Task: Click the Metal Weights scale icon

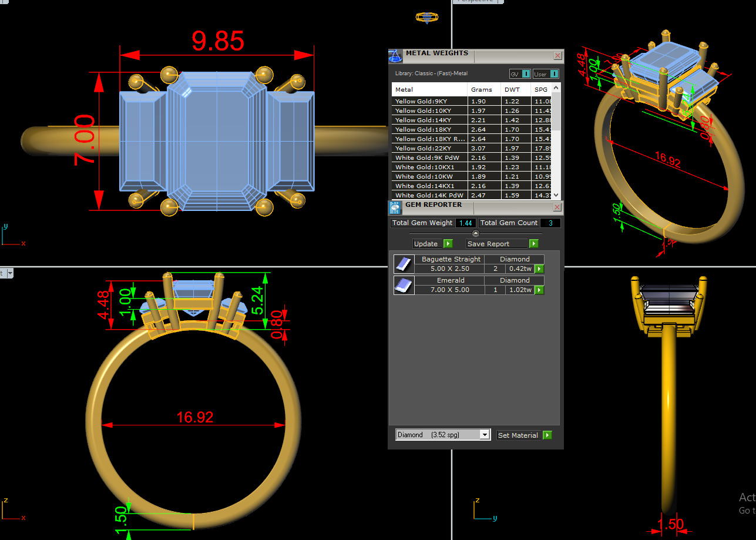Action: pyautogui.click(x=395, y=56)
